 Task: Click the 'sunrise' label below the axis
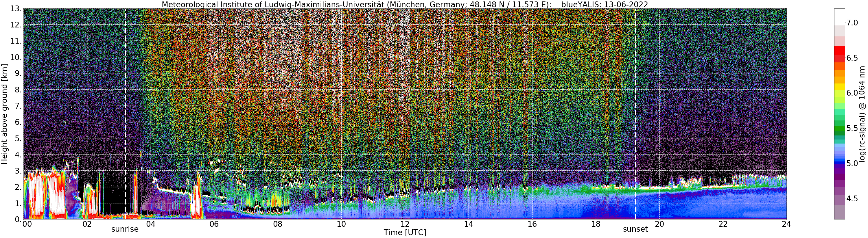pos(125,229)
